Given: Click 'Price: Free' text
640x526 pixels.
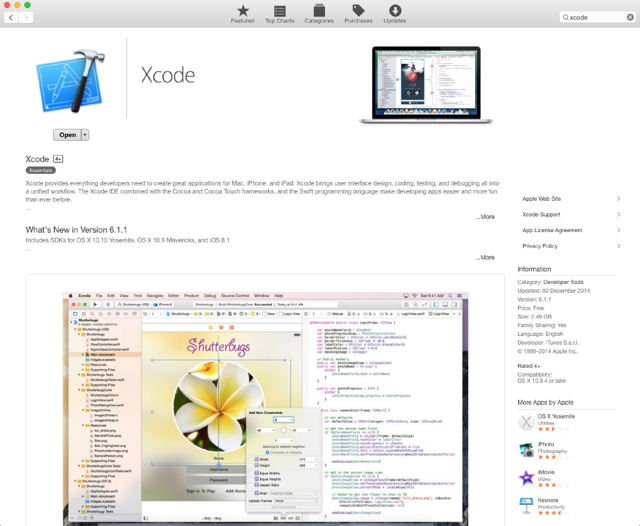Looking at the screenshot, I should tap(531, 308).
